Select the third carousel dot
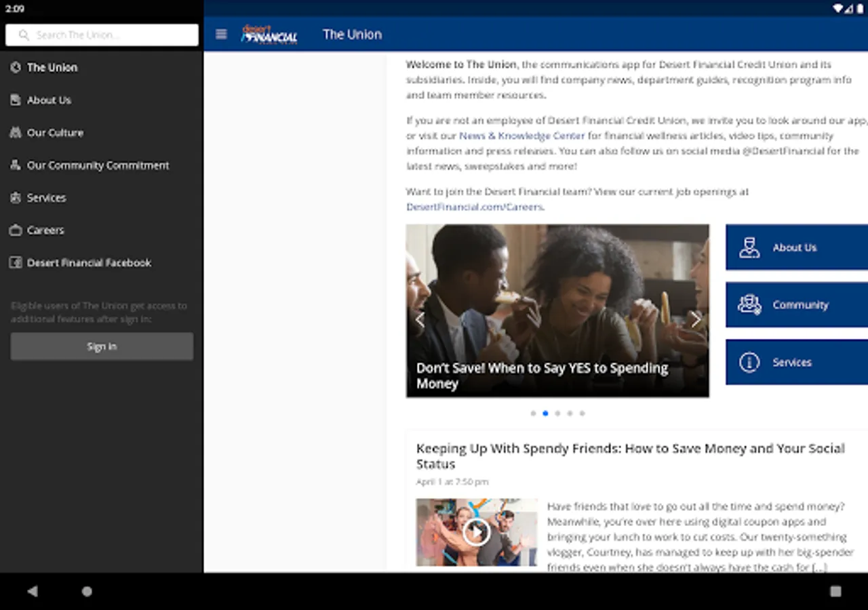 point(557,413)
